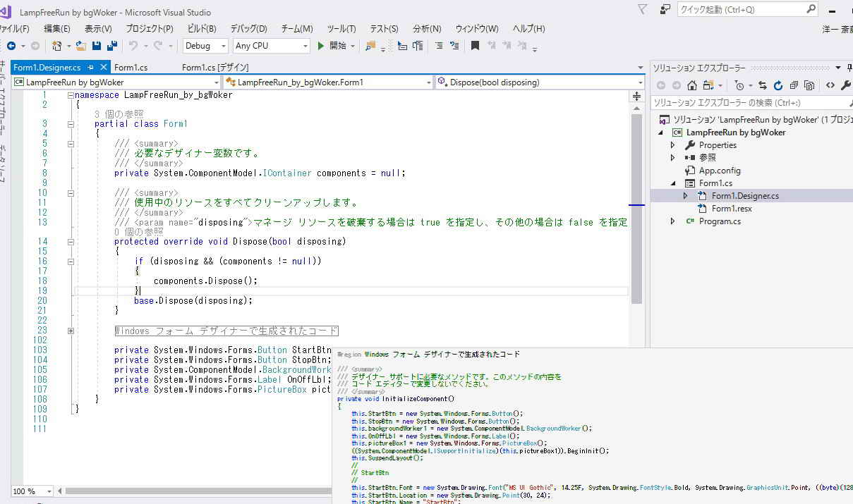Collapse the namespace LampFreeRun_by_bgWoker block
The height and width of the screenshot is (504, 853).
(71, 95)
